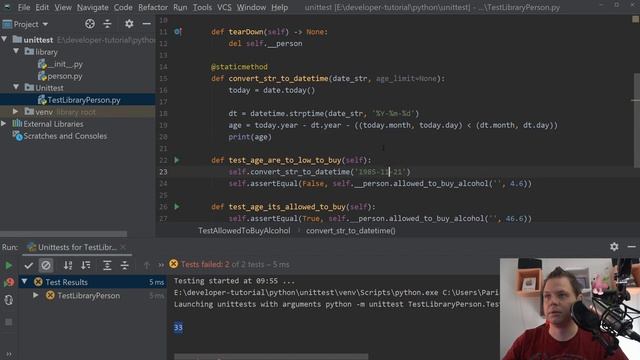Screen dimensions: 640x360
Task: Go to previous failed test
Action: (147, 265)
